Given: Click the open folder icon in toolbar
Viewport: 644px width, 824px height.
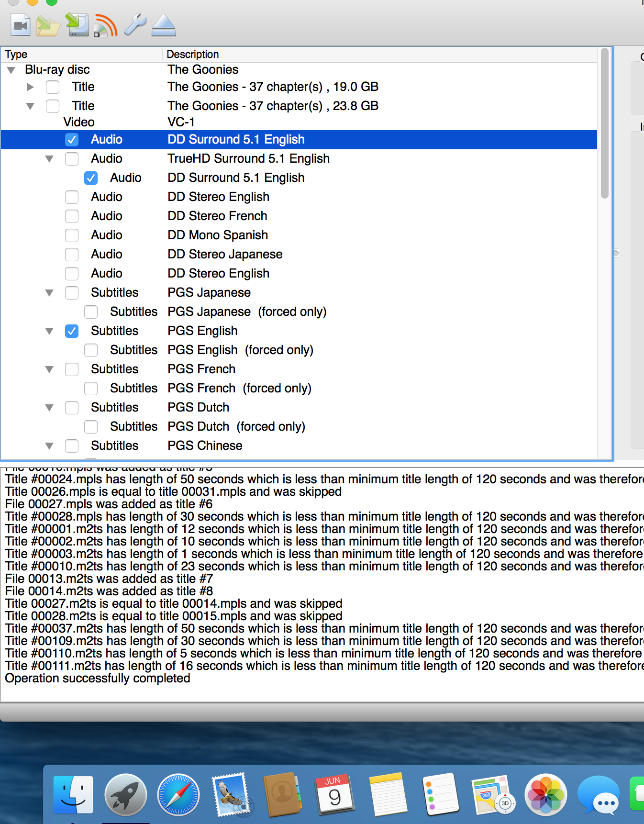Looking at the screenshot, I should (48, 25).
